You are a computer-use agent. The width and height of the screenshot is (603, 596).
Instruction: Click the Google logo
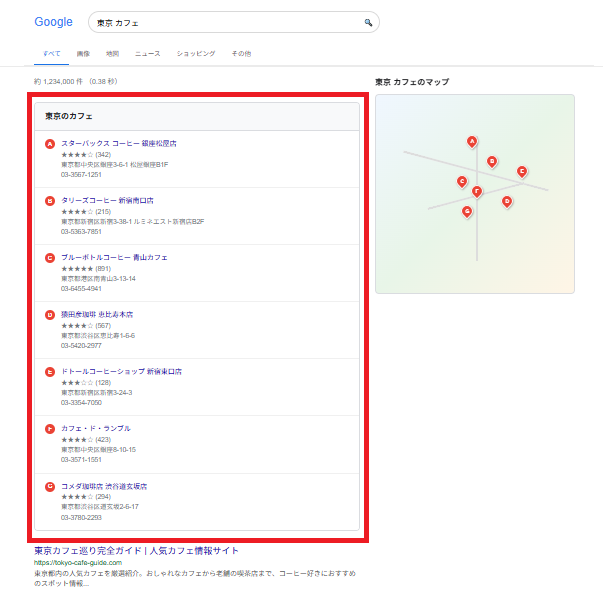pos(53,22)
